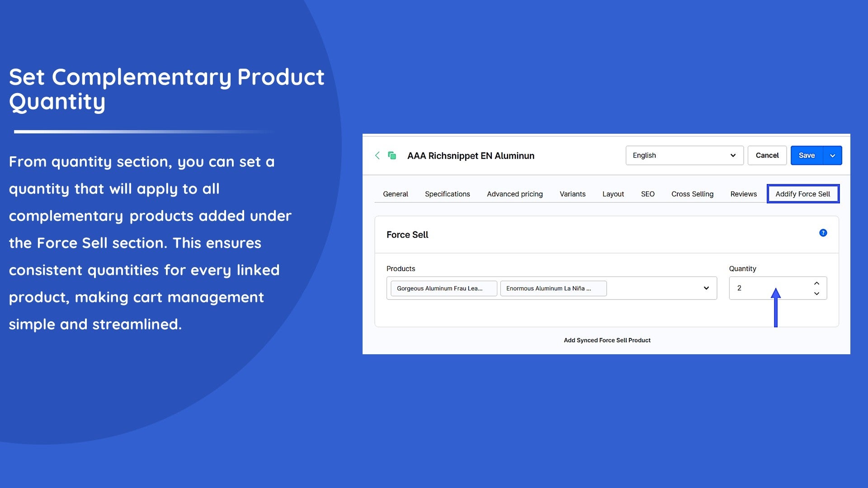Click the blue Save button

click(807, 155)
